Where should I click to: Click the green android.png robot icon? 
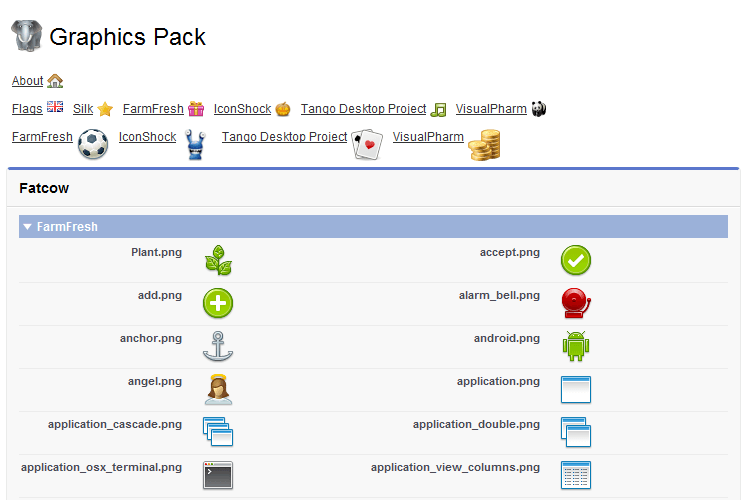coord(575,345)
